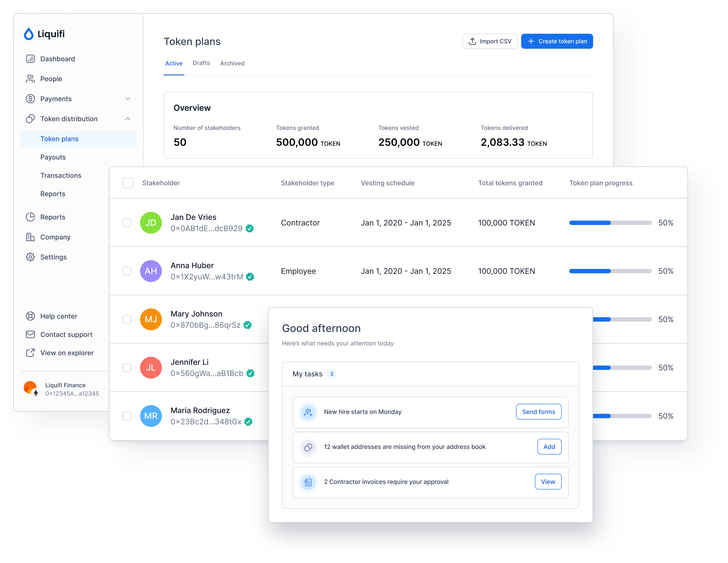Collapse the Token distribution section

pos(128,119)
